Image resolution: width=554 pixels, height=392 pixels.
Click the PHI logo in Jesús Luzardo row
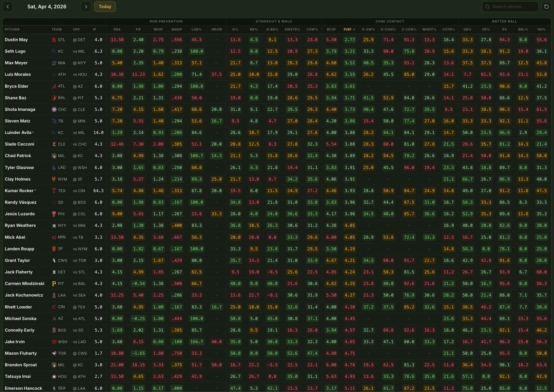54,214
